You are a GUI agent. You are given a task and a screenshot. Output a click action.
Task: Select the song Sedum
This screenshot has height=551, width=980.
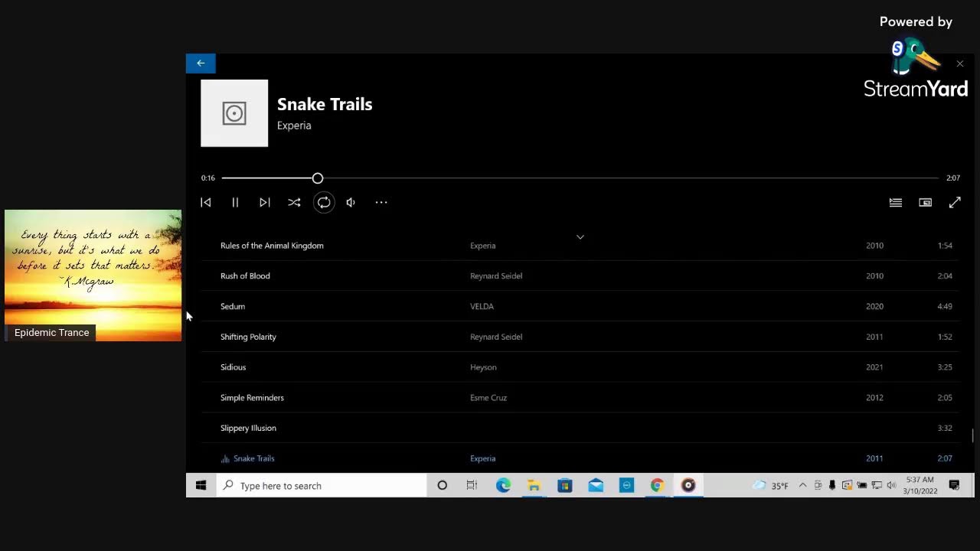coord(580,306)
